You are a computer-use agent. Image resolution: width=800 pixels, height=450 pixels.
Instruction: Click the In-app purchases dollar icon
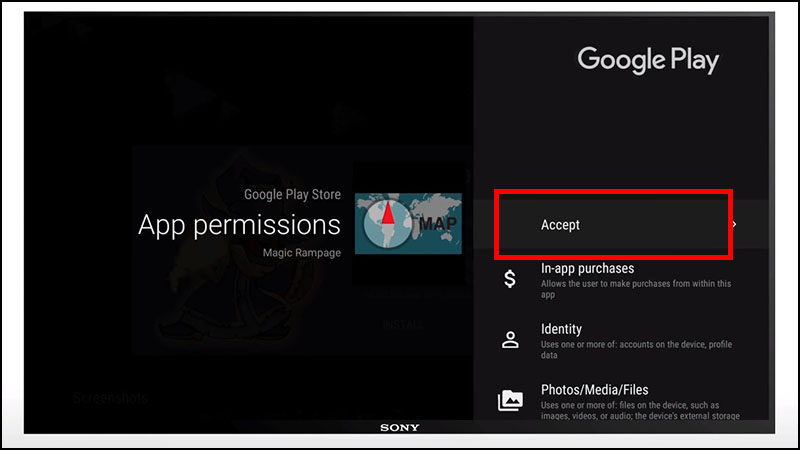(510, 279)
